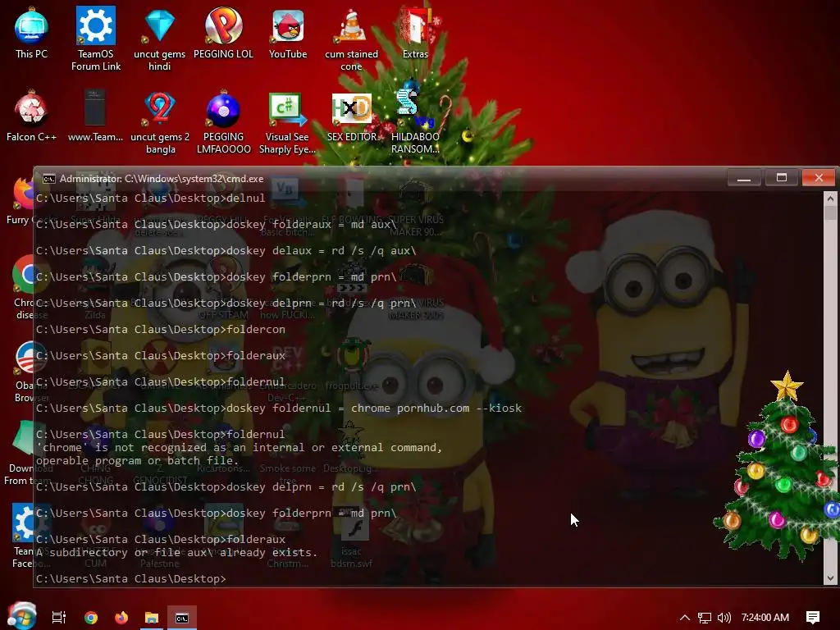The image size is (840, 630).
Task: Open the Action Center notifications icon
Action: click(x=813, y=618)
